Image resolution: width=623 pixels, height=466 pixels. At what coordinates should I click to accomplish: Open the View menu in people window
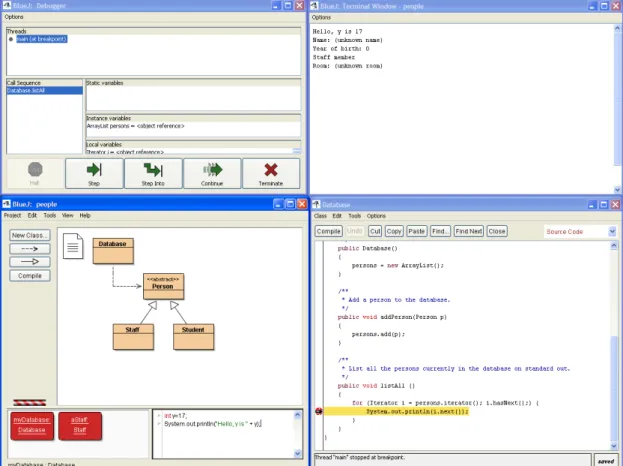(x=68, y=215)
